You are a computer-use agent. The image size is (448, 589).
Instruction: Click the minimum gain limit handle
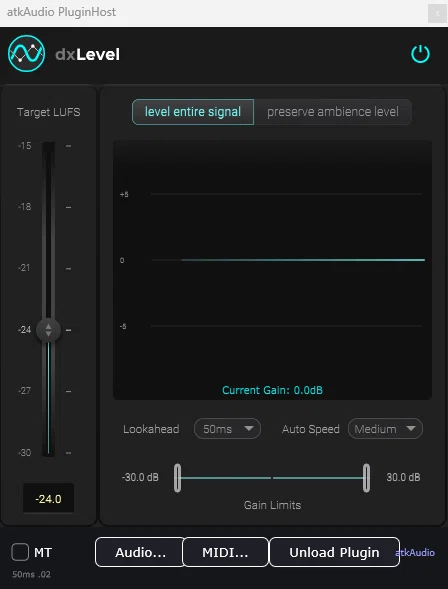177,478
